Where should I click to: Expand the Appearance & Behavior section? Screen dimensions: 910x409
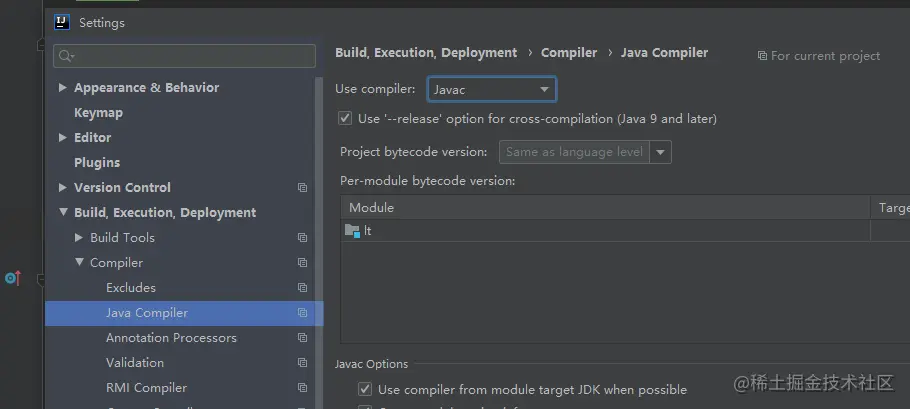click(x=63, y=88)
